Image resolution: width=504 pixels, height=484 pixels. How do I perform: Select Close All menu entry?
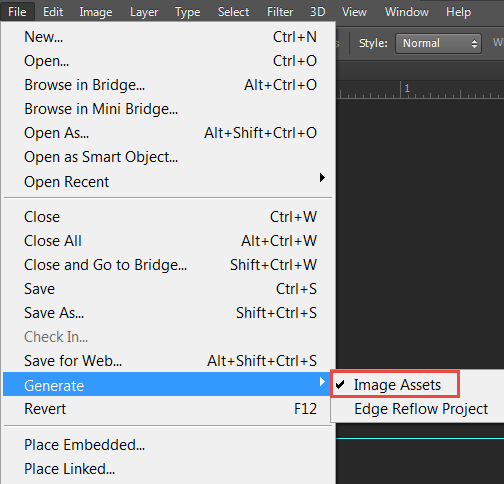coord(170,241)
